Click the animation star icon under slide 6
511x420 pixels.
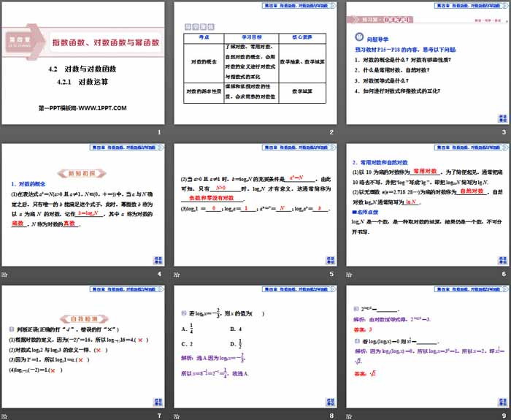[350, 274]
